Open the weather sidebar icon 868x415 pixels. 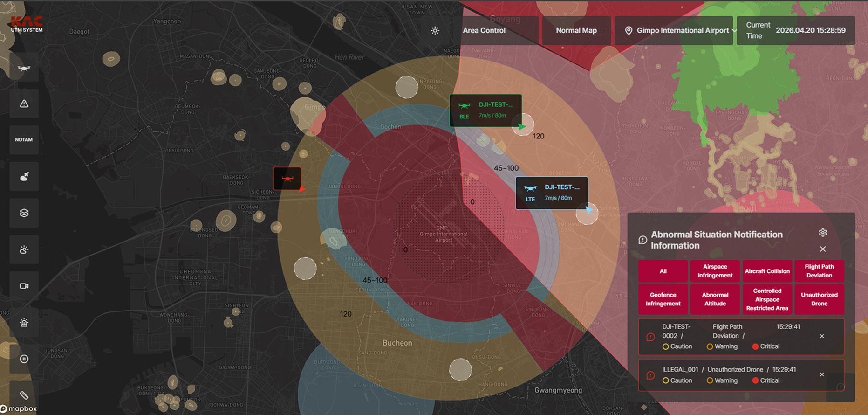24,249
